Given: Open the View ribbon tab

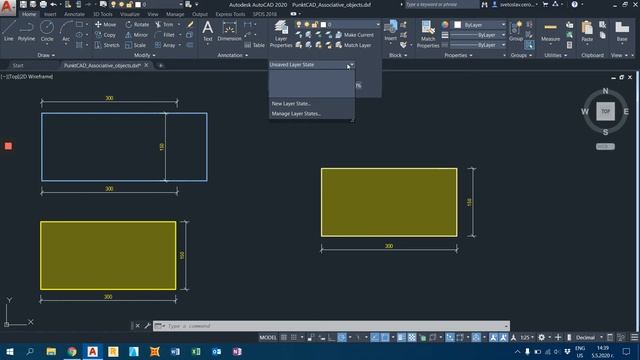Looking at the screenshot, I should pyautogui.click(x=153, y=14).
